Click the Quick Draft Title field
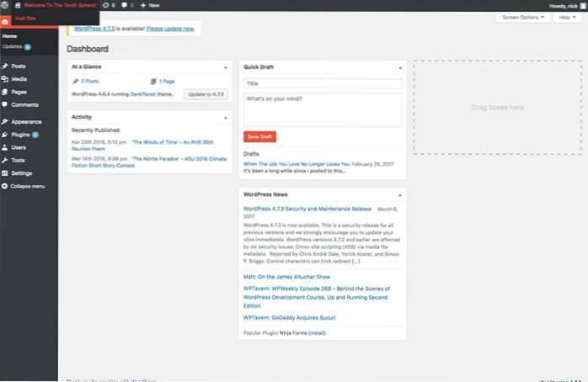 coord(323,83)
